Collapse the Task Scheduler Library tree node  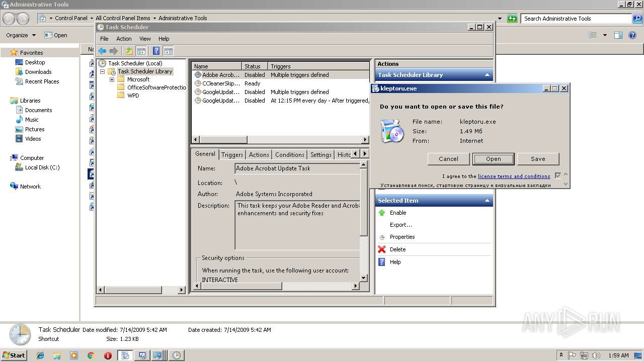point(103,71)
